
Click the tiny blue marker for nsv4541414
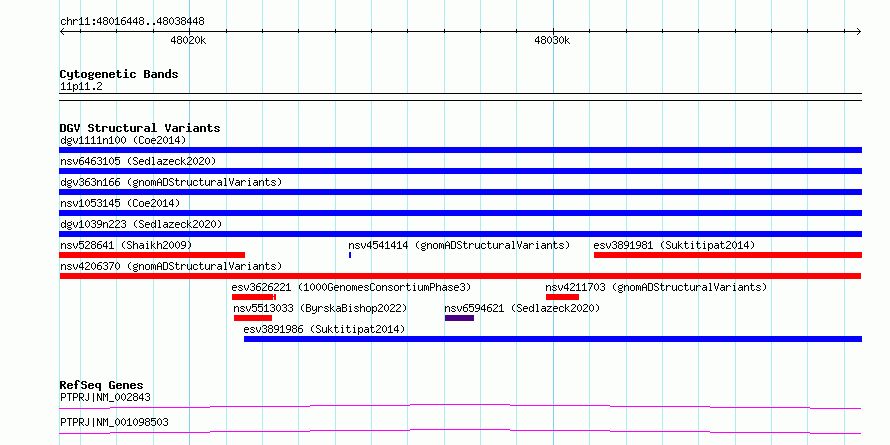pyautogui.click(x=350, y=255)
